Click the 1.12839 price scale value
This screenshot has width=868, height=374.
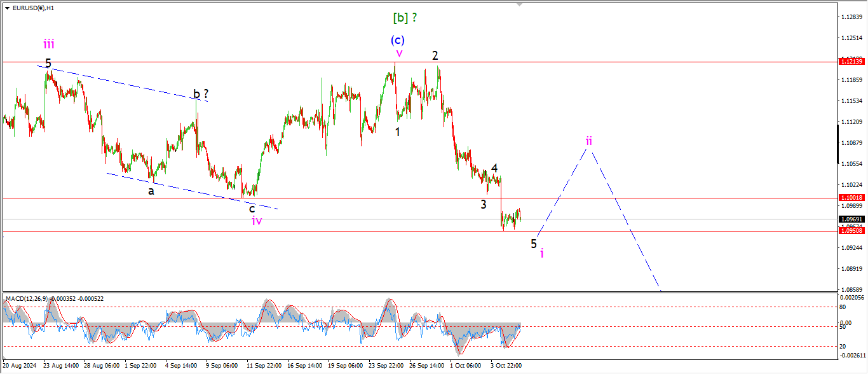point(851,17)
